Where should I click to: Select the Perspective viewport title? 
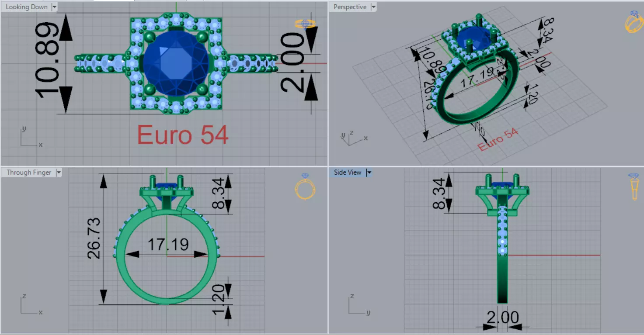[350, 7]
